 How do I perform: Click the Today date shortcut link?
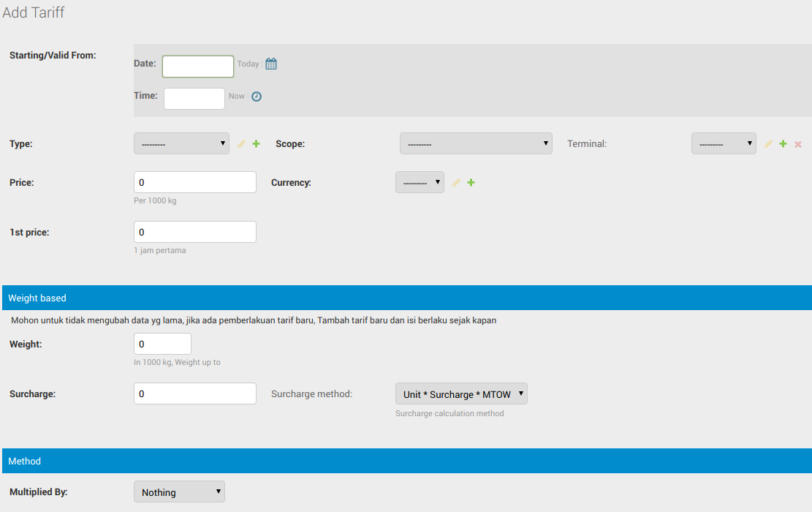pos(248,64)
